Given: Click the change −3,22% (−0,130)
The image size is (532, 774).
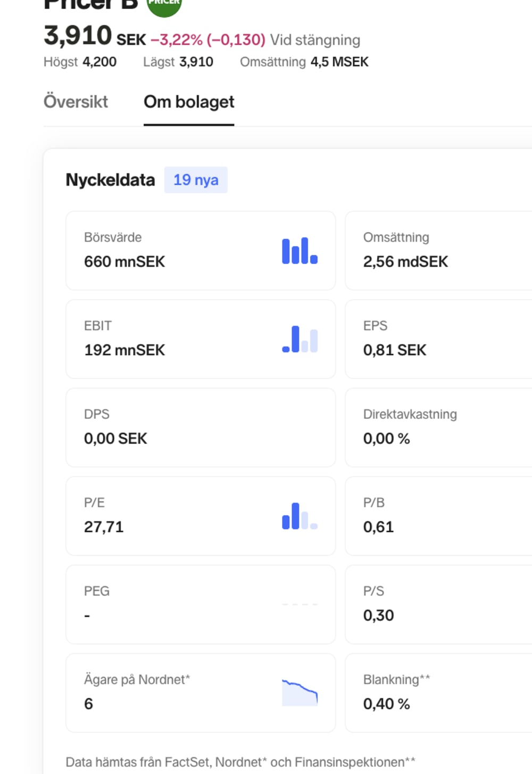Looking at the screenshot, I should [x=208, y=40].
